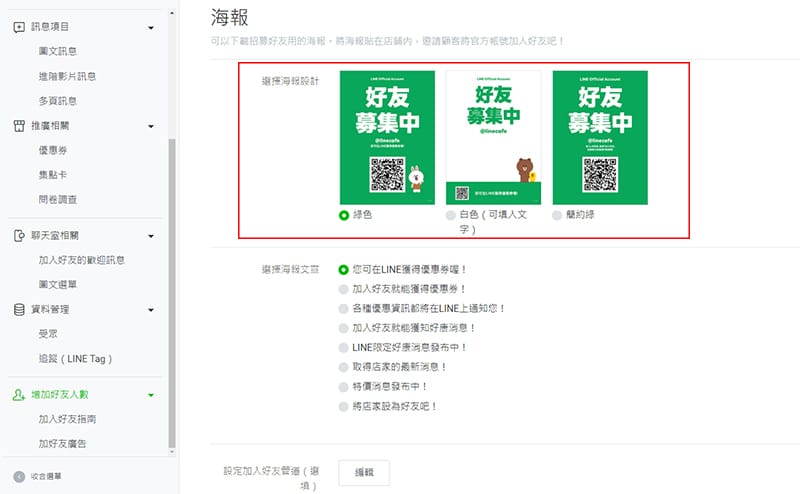800x494 pixels.
Task: Select text option 取得店家的最新消息！
Action: tap(343, 367)
